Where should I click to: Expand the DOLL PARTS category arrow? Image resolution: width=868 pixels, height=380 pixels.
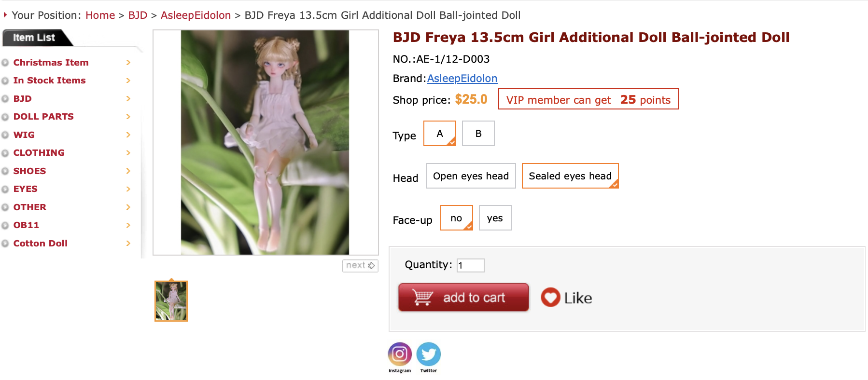point(128,117)
